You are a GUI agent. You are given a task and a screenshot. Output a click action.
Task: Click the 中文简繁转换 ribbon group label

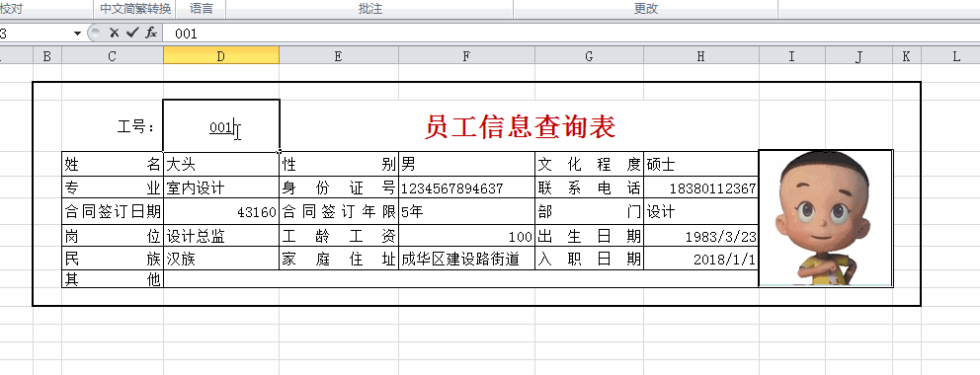pos(135,9)
